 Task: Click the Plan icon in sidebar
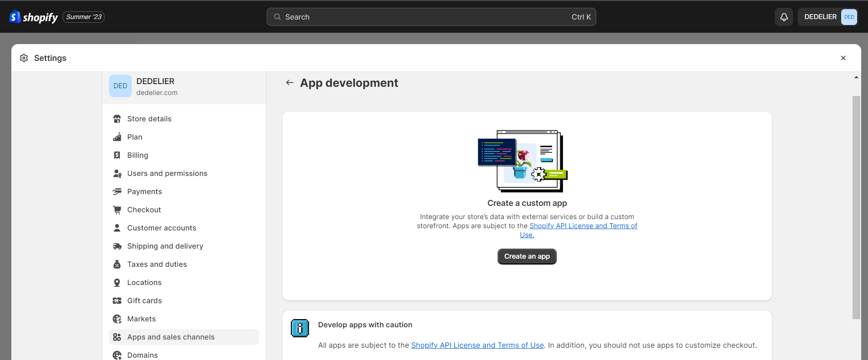tap(117, 137)
